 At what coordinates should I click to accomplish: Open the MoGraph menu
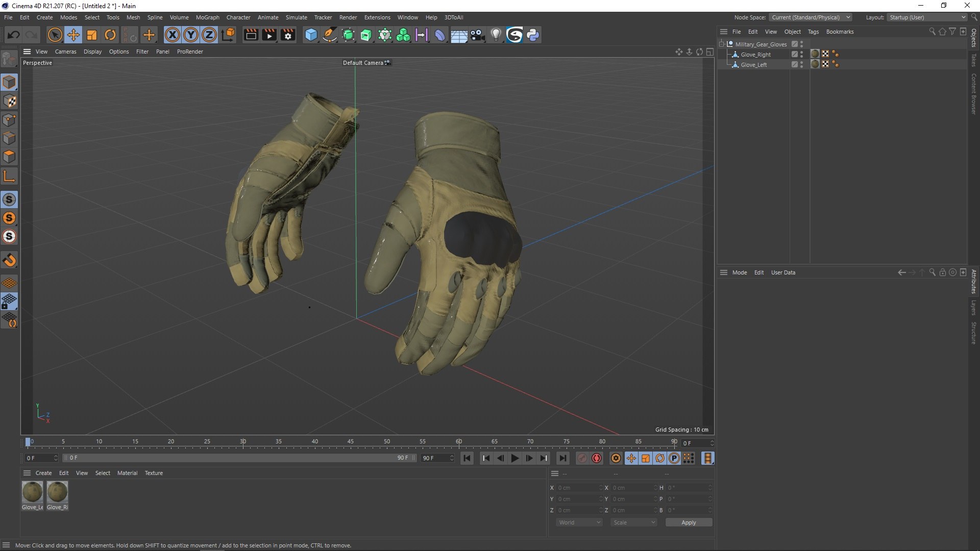[x=207, y=17]
